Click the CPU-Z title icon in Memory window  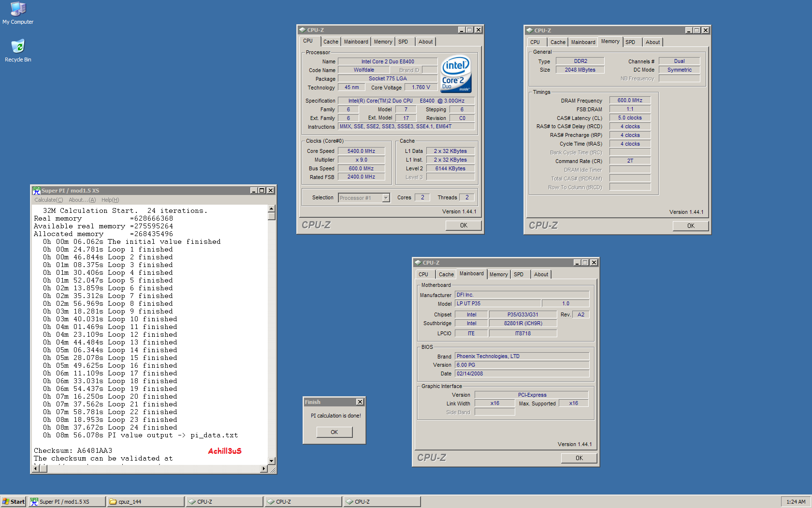pyautogui.click(x=530, y=30)
